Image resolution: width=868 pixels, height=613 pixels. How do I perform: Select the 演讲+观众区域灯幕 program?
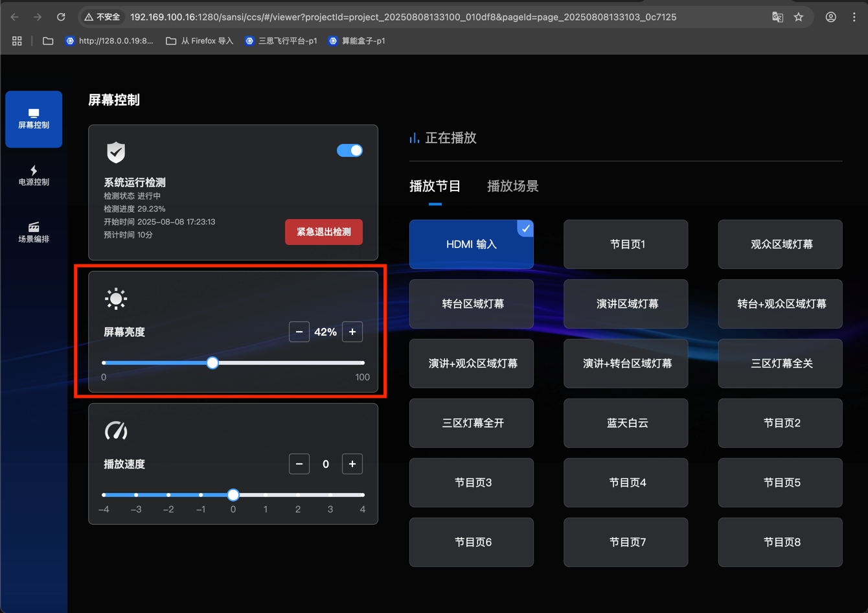(x=472, y=364)
